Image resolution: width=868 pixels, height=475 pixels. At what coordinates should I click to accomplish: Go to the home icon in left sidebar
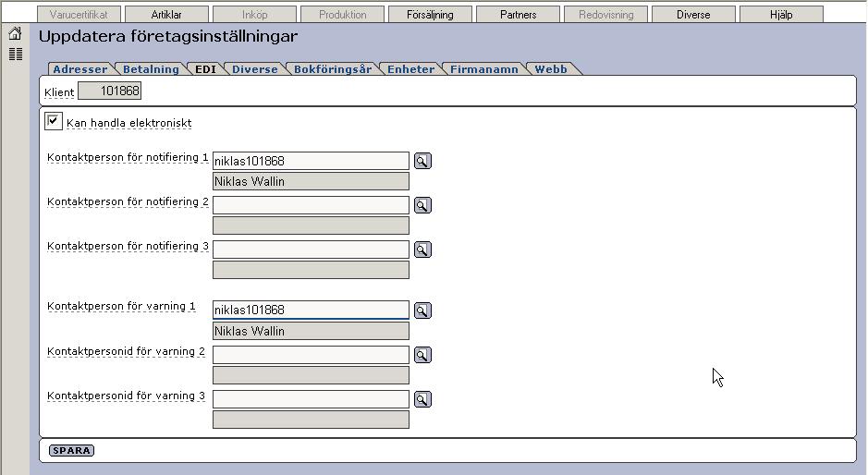point(15,34)
